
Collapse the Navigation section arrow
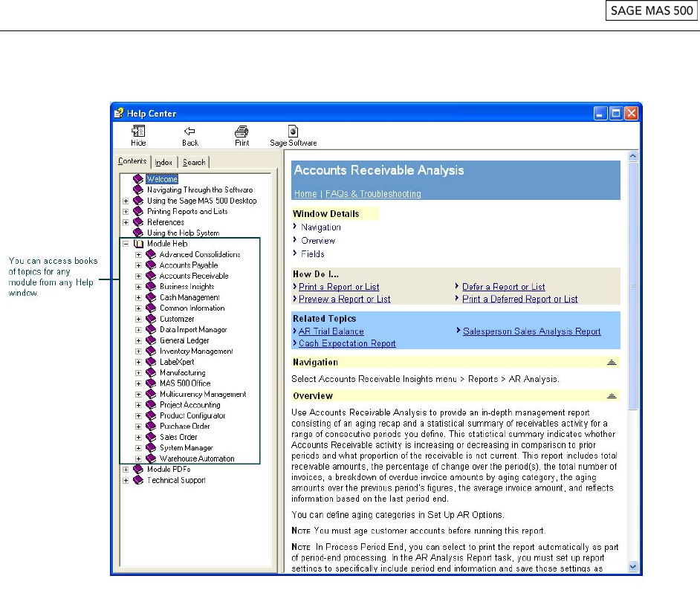tap(612, 363)
